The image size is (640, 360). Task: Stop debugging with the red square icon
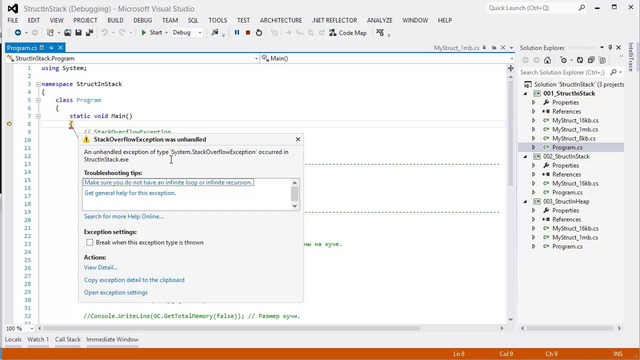pyautogui.click(x=248, y=33)
